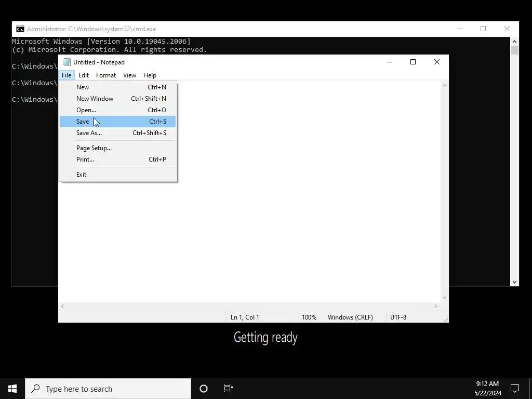Maximize the Command Prompt window
The image size is (532, 399).
483,29
